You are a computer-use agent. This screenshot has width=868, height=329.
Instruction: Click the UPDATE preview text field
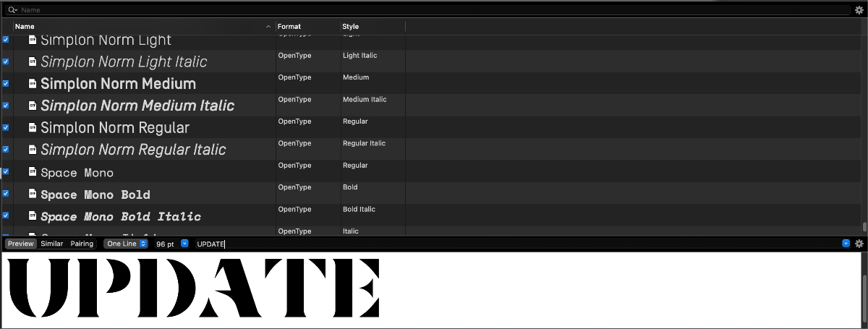[x=506, y=244]
